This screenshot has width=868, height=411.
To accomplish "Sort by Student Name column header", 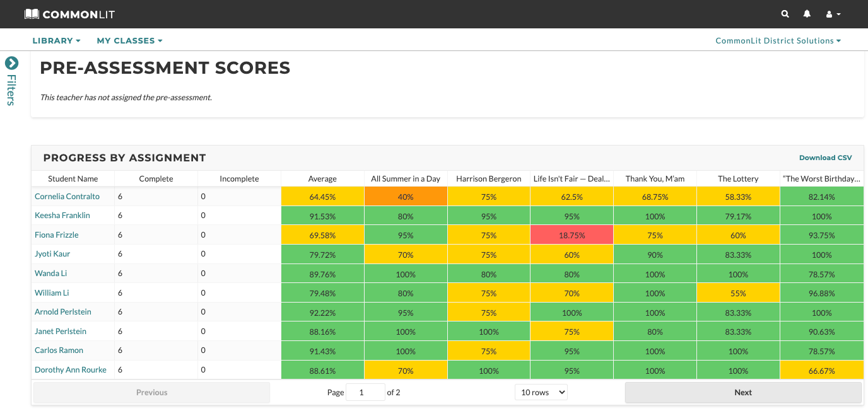I will tap(73, 178).
